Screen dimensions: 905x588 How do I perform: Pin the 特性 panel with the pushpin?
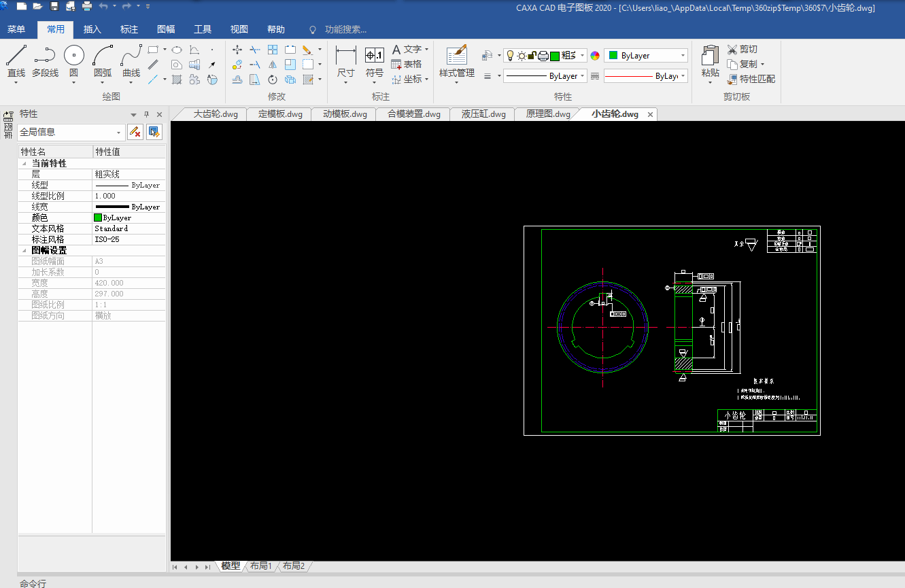[x=147, y=115]
